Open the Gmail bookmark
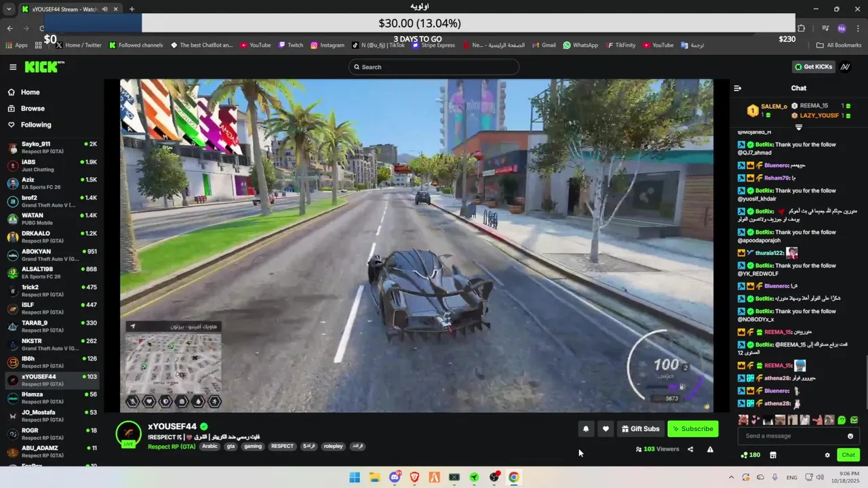This screenshot has height=488, width=868. 543,45
